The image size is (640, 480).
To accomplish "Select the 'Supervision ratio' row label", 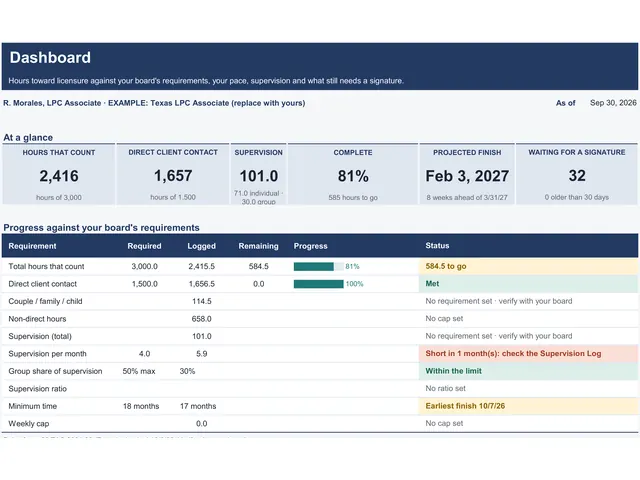I will click(x=38, y=389).
